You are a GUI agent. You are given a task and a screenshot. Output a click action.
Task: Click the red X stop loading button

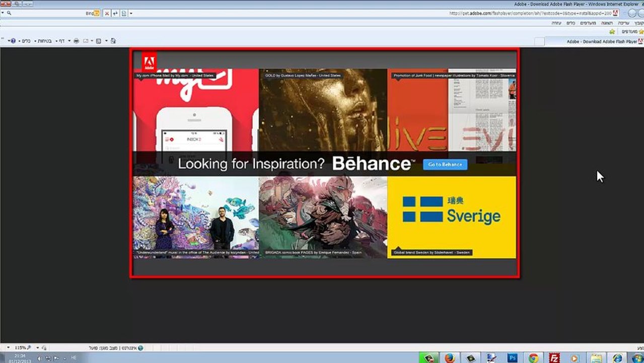pyautogui.click(x=107, y=13)
